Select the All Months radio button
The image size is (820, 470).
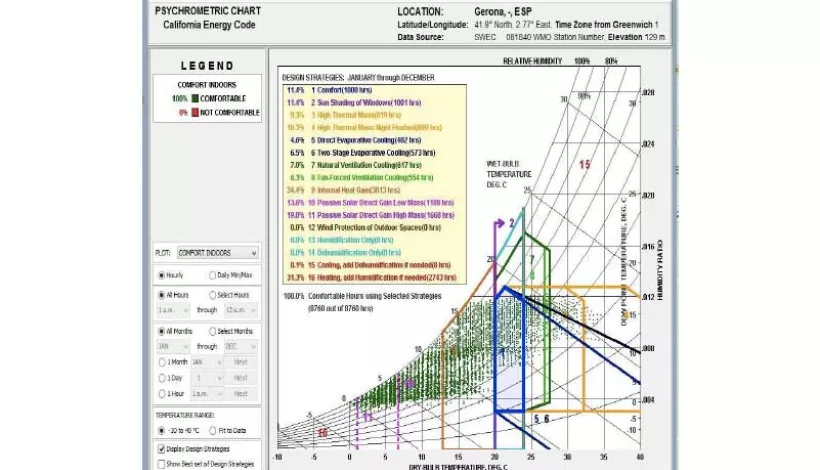[x=162, y=331]
